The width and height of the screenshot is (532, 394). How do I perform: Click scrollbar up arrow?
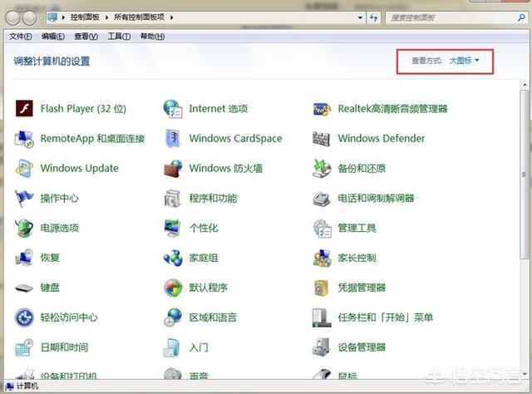[525, 84]
